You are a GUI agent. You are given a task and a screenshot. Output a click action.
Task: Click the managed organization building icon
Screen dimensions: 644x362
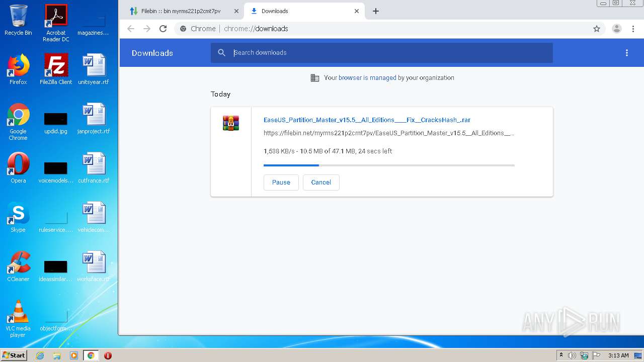[315, 78]
